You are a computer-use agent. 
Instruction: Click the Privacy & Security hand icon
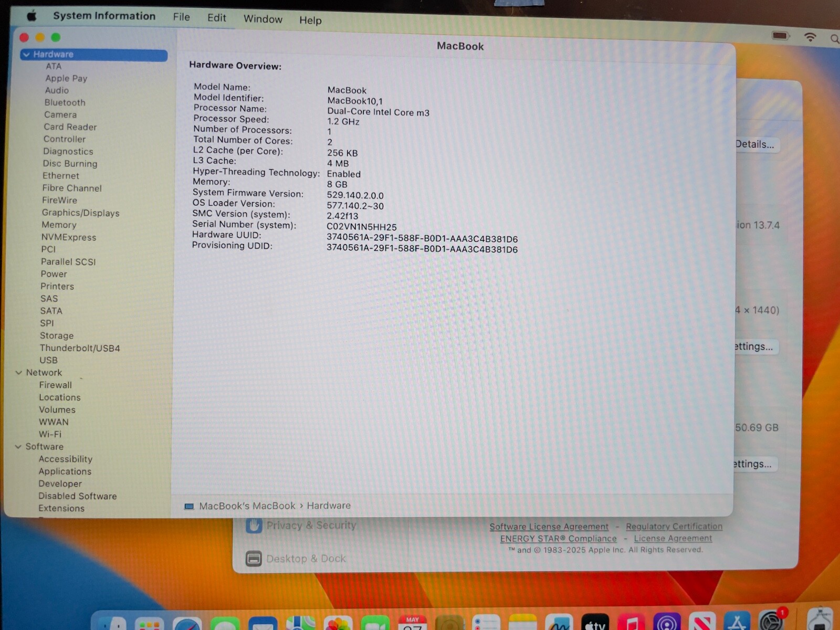(x=254, y=525)
